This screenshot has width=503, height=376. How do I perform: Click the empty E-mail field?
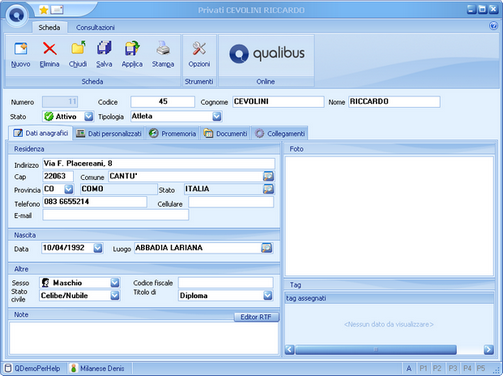115,215
